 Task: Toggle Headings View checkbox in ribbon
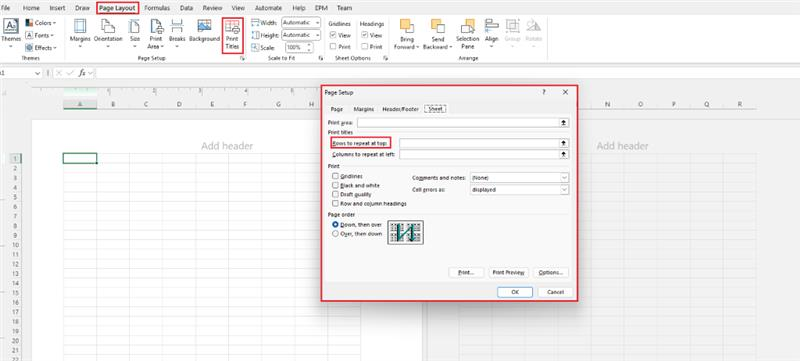(364, 35)
